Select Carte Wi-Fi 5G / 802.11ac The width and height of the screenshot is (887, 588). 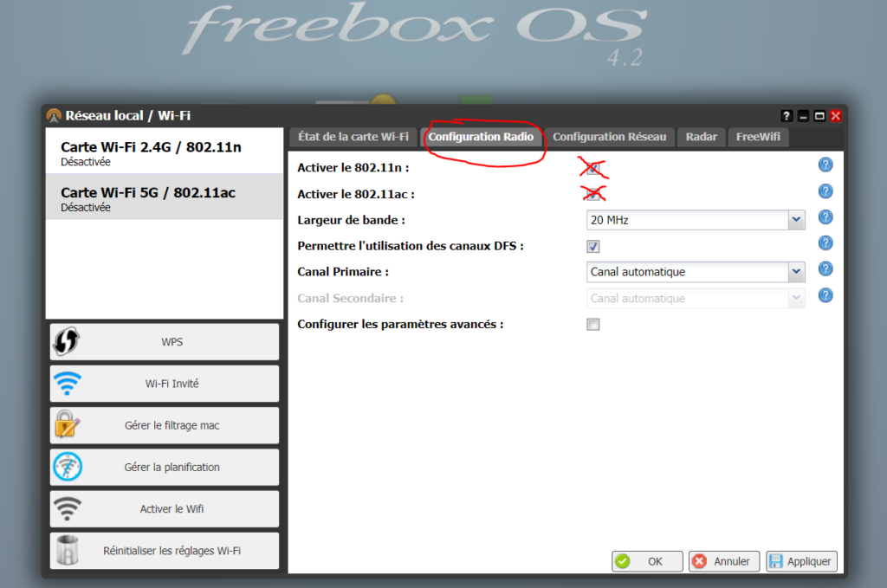[x=164, y=197]
